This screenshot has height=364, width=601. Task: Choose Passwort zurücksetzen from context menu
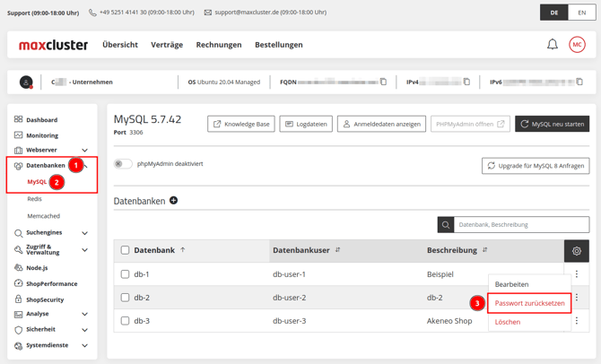(x=529, y=303)
